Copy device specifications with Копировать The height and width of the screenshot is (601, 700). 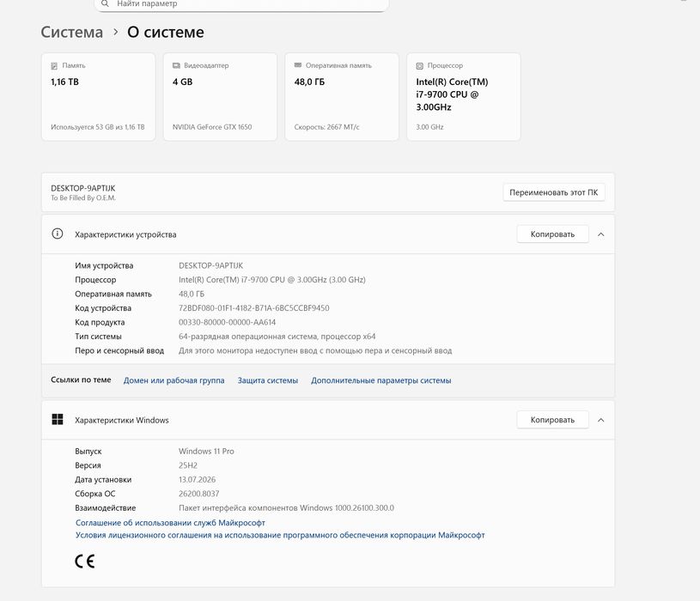point(552,234)
